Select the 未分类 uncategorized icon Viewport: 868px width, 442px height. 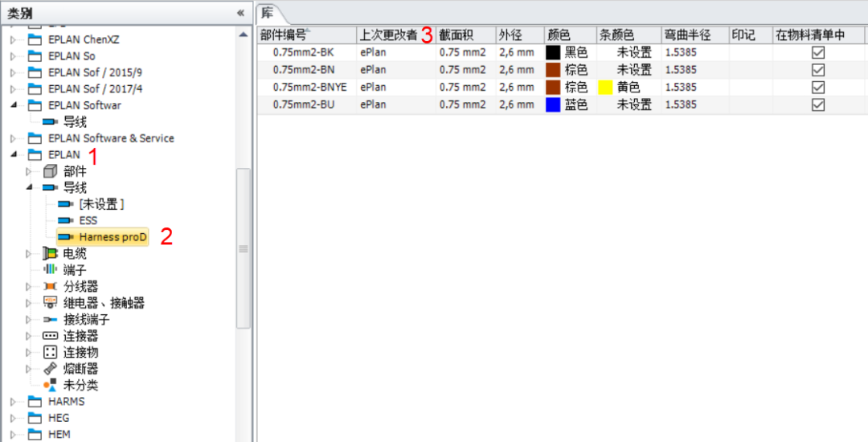tap(50, 385)
